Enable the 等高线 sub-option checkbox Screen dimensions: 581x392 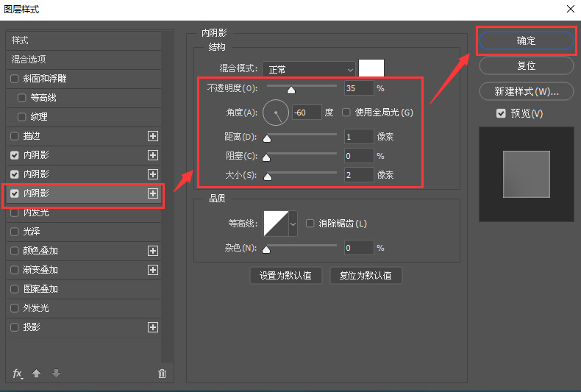click(22, 98)
